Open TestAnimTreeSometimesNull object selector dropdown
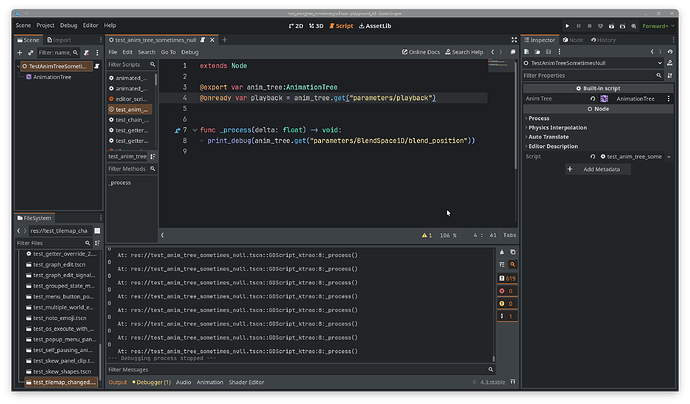The width and height of the screenshot is (690, 404). 660,63
